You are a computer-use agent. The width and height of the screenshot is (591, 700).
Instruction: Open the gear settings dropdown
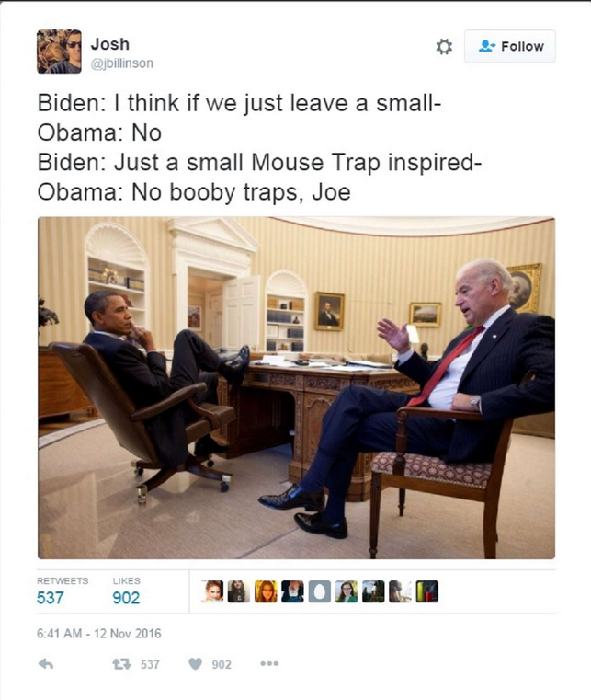(443, 46)
